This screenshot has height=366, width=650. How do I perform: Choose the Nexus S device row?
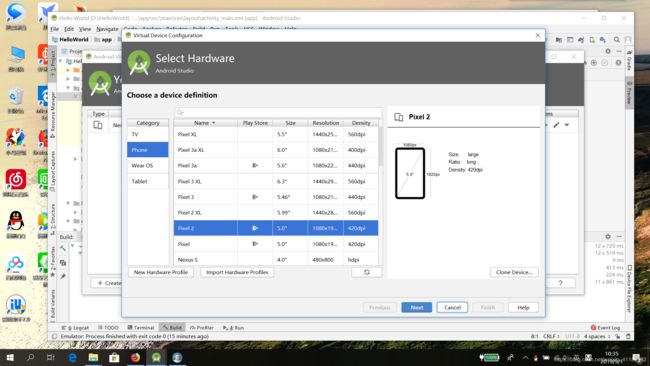click(276, 259)
